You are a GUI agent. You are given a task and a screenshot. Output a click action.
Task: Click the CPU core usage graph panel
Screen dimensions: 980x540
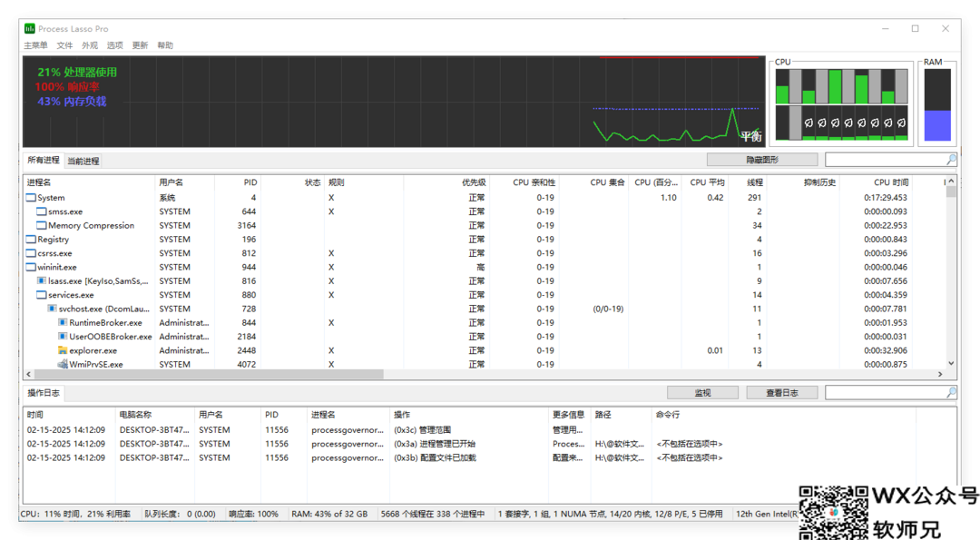tap(841, 104)
